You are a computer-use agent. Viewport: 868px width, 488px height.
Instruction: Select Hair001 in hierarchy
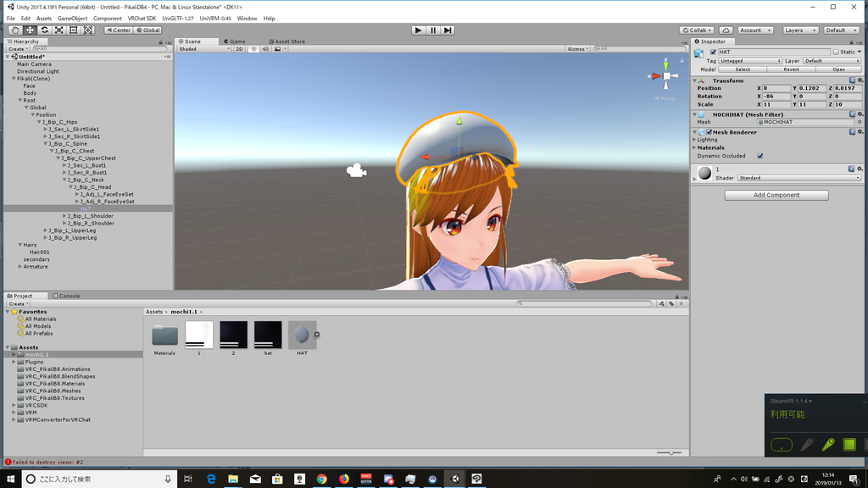click(x=39, y=252)
